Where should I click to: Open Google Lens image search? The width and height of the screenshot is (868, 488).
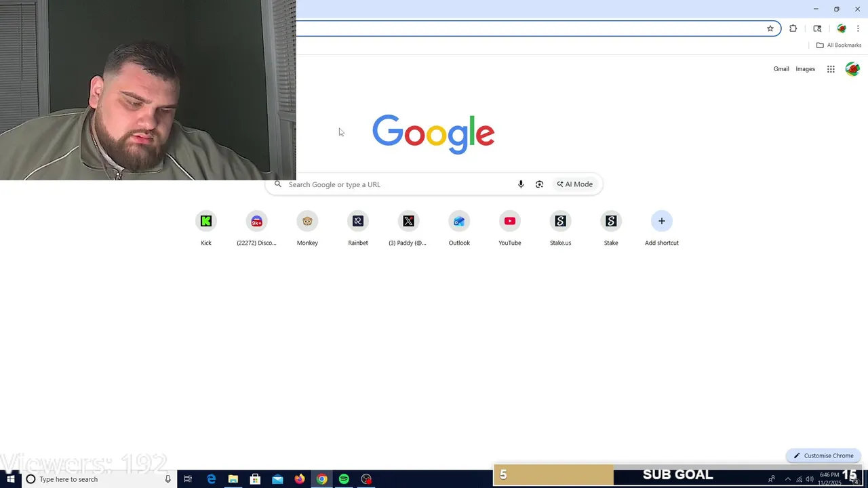(x=539, y=184)
